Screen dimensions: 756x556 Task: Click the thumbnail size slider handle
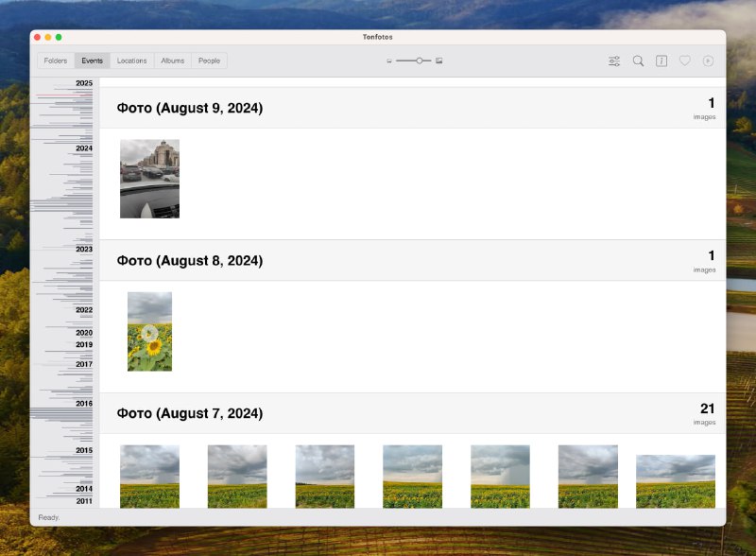pos(420,61)
